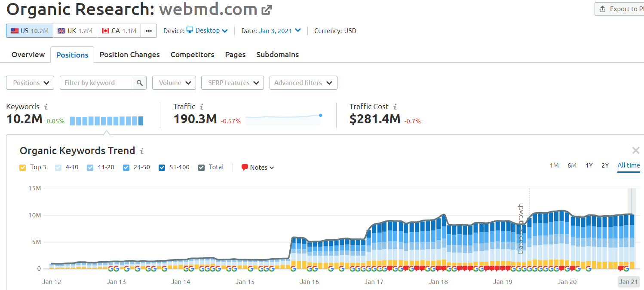Screen dimensions: 644x290
Task: Click the Traffic sparkline chart
Action: 283,119
